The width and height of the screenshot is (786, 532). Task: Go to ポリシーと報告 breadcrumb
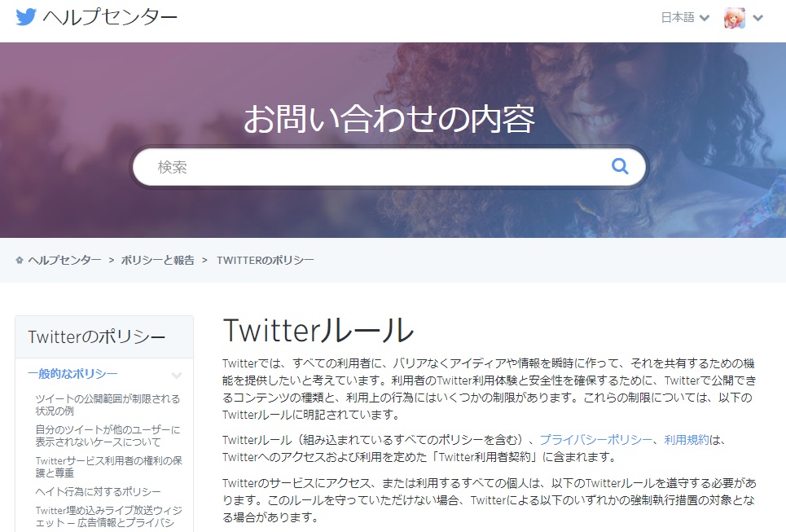(x=158, y=260)
